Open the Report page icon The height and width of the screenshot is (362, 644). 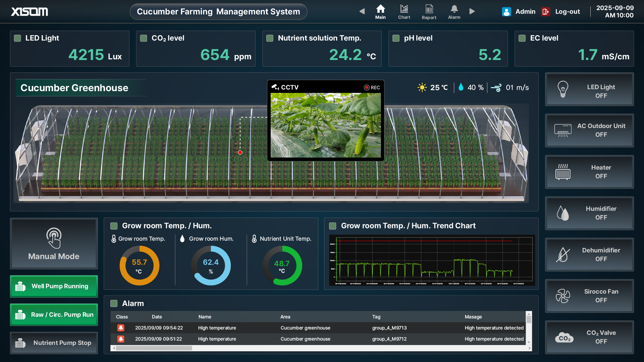(429, 9)
